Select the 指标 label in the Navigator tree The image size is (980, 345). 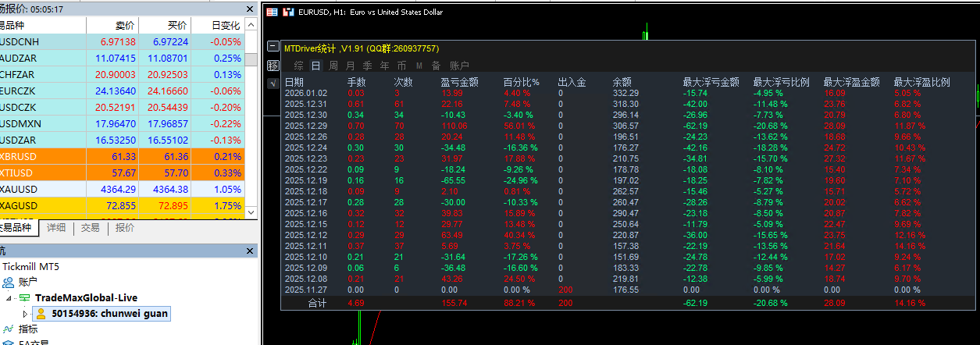pyautogui.click(x=28, y=329)
